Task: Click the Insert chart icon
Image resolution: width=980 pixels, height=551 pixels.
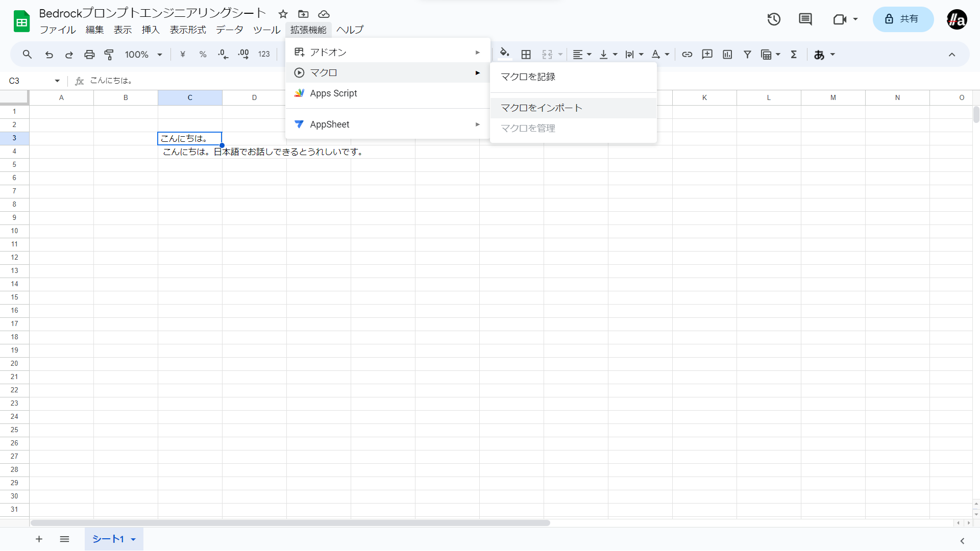Action: point(727,55)
